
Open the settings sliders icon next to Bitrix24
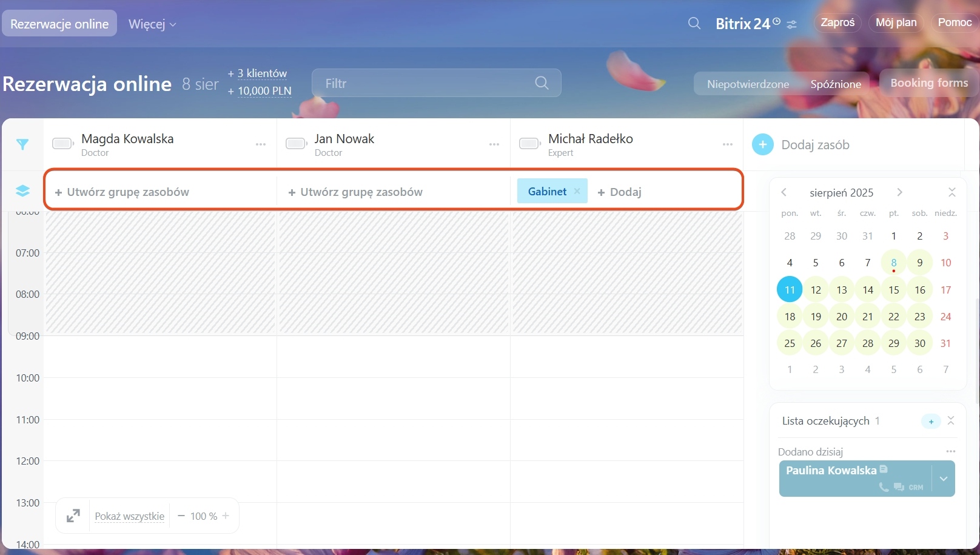pyautogui.click(x=792, y=24)
